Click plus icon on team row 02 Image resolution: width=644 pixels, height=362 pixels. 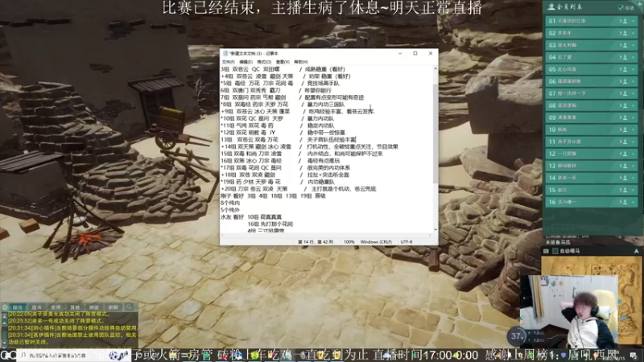pyautogui.click(x=633, y=33)
